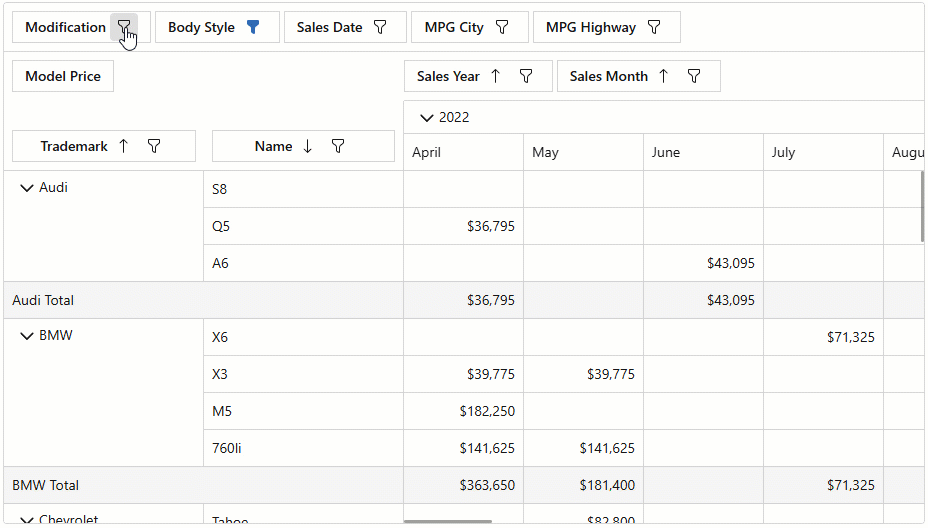Select the X6 row header
This screenshot has width=928, height=528.
tap(304, 337)
